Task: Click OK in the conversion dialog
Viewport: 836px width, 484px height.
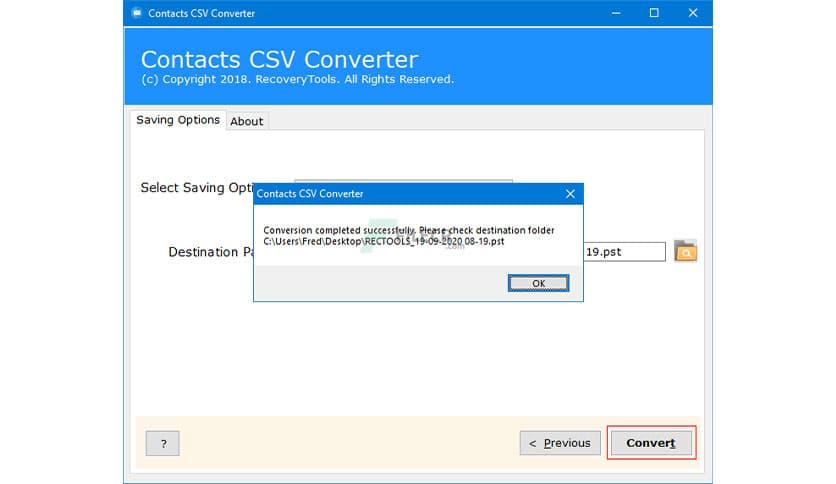Action: tap(538, 283)
